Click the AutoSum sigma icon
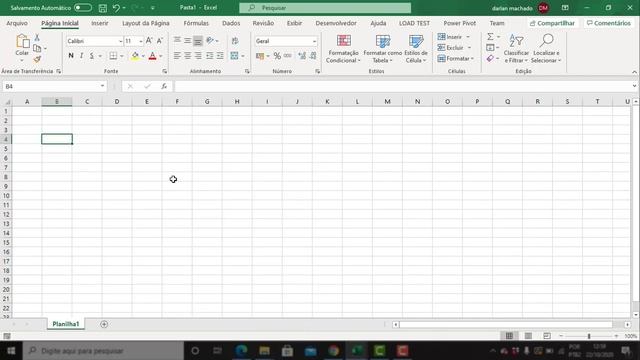The width and height of the screenshot is (640, 360). pyautogui.click(x=490, y=37)
